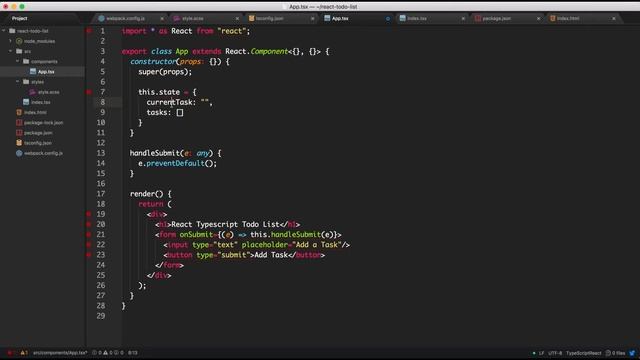The height and width of the screenshot is (360, 640).
Task: Click the warning count icon in the status bar
Action: click(x=23, y=353)
